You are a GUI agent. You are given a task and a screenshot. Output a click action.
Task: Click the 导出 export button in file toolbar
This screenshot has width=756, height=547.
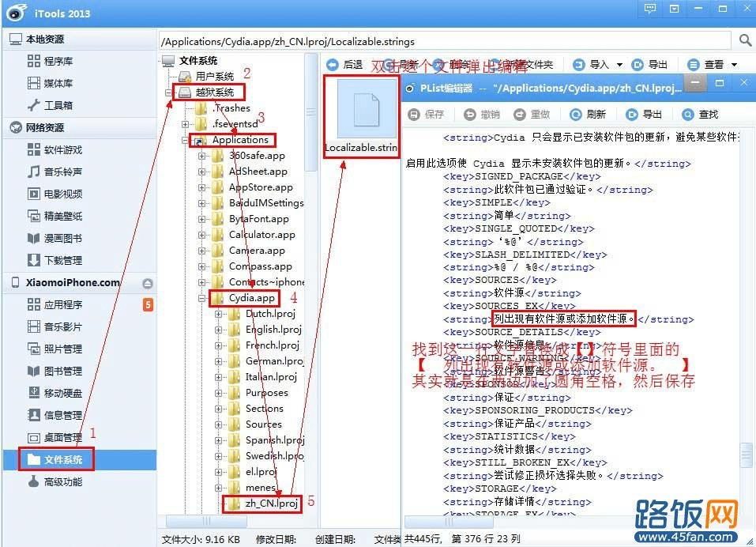tap(650, 65)
